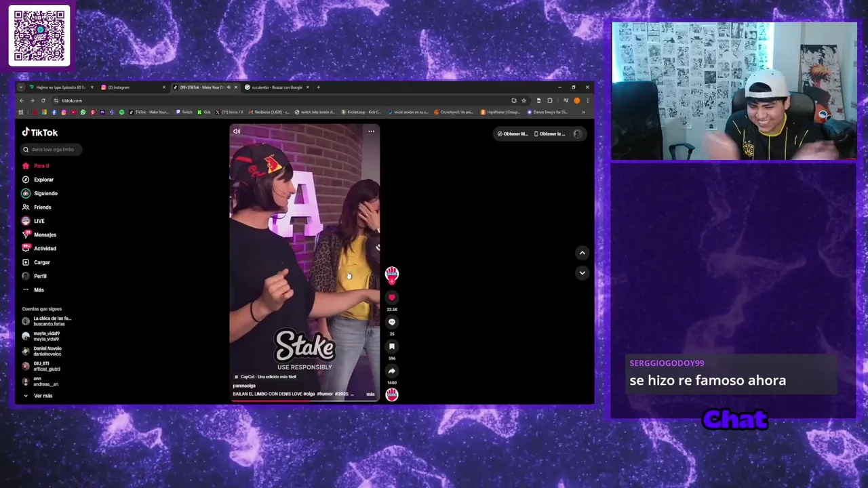Open Kick bookmark
Image resolution: width=868 pixels, height=488 pixels.
[x=204, y=112]
